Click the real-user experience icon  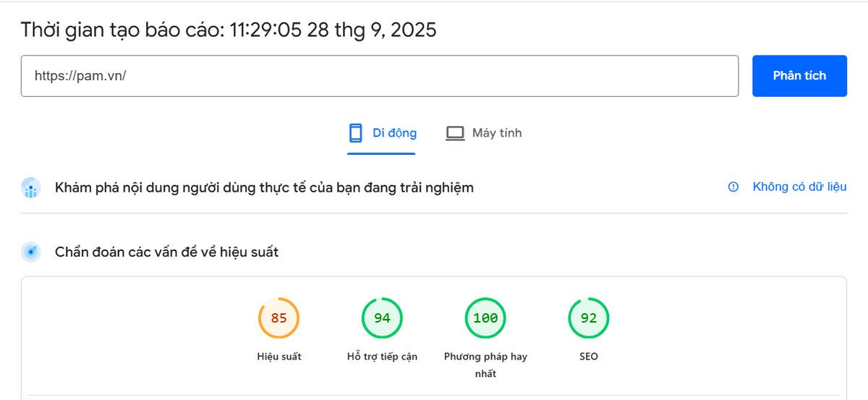[x=30, y=188]
